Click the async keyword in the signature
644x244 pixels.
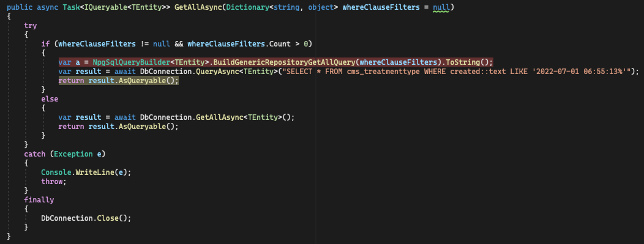tap(48, 7)
